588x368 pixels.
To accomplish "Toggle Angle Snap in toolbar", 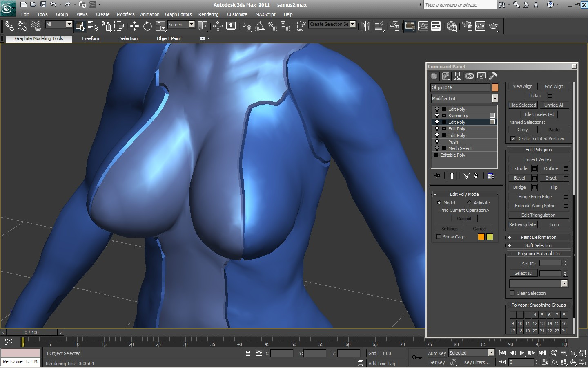I will pos(260,26).
